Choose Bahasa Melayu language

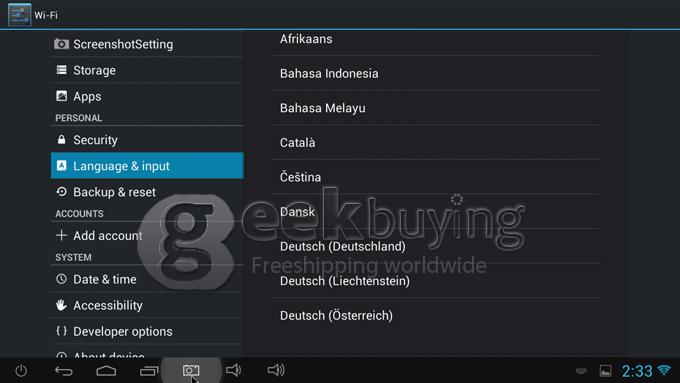coord(436,108)
